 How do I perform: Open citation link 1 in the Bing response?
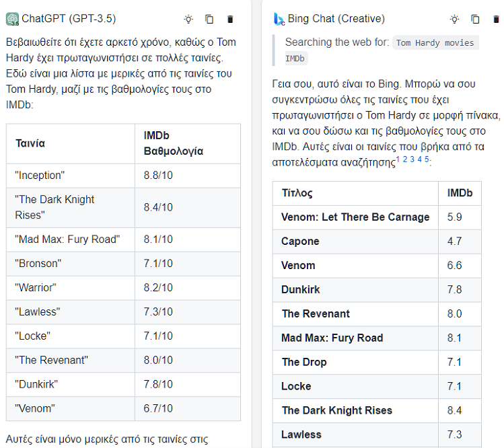pos(398,159)
